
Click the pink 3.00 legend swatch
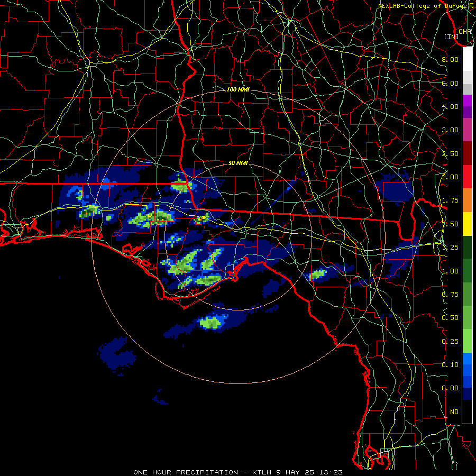pos(467,130)
